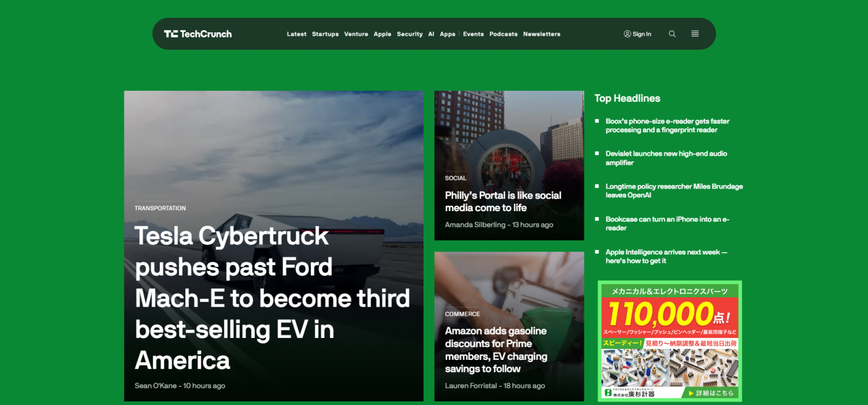
Task: Click the TRANSPORTATION category label
Action: (x=160, y=208)
